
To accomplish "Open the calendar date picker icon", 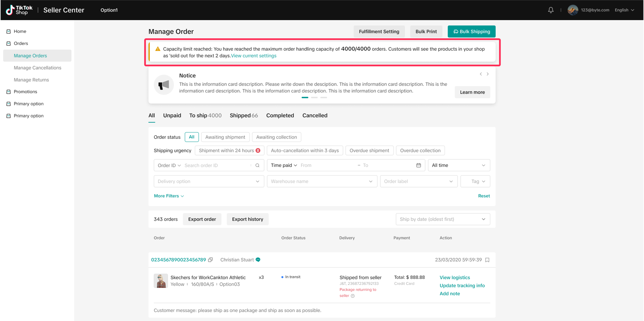I will point(418,165).
